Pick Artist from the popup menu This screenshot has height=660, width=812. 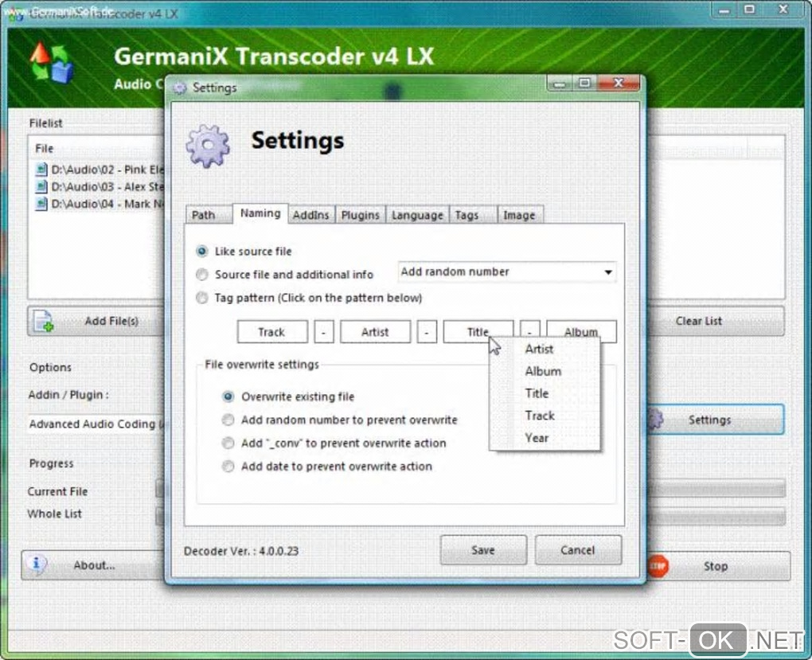pyautogui.click(x=545, y=350)
